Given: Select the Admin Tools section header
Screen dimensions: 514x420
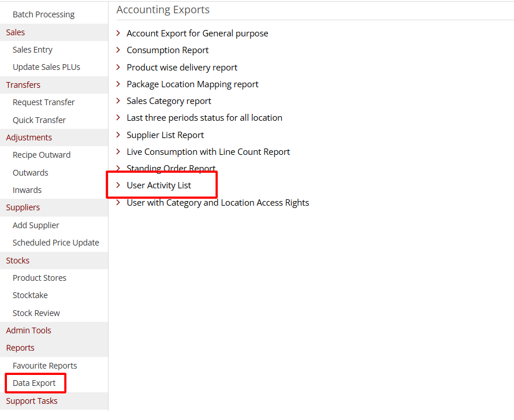Looking at the screenshot, I should tap(28, 330).
